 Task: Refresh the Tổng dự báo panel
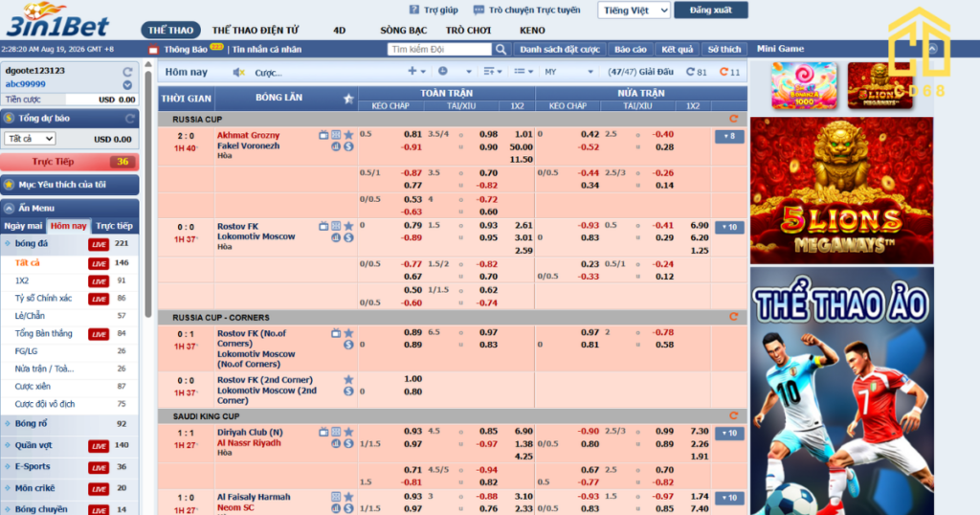click(130, 118)
